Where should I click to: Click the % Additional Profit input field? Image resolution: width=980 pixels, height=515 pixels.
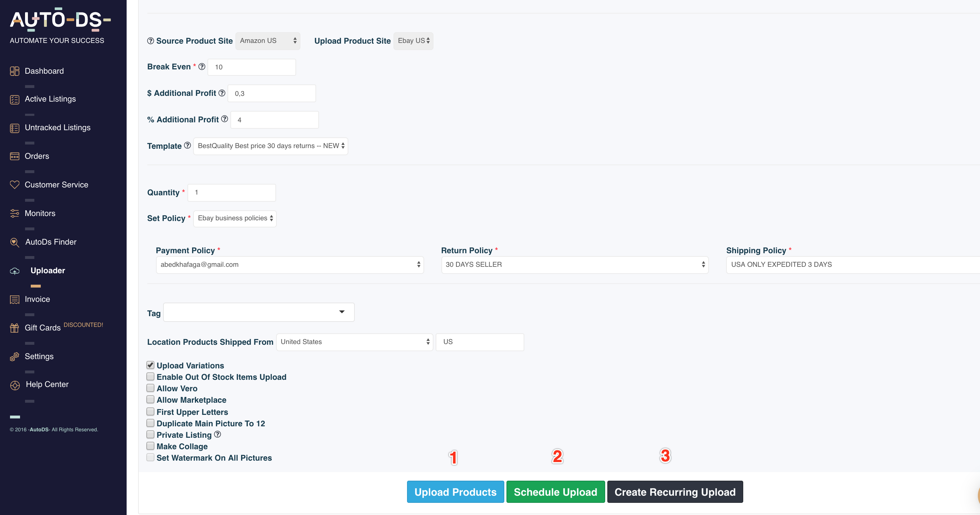pos(274,120)
